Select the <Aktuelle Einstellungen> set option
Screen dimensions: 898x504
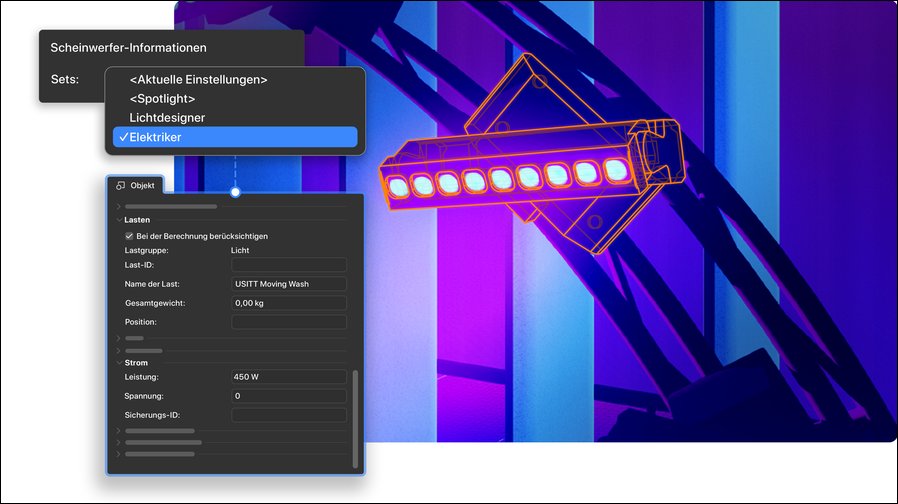point(198,80)
